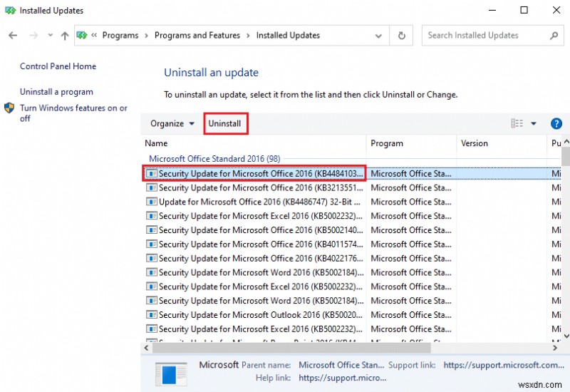Click the Forward navigation arrow
570x392 pixels.
pos(33,35)
